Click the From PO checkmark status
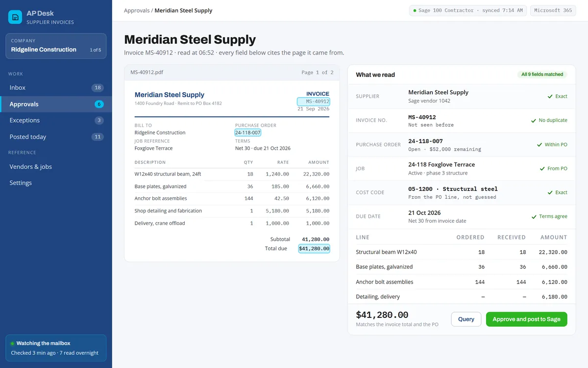588x368 pixels. (554, 168)
